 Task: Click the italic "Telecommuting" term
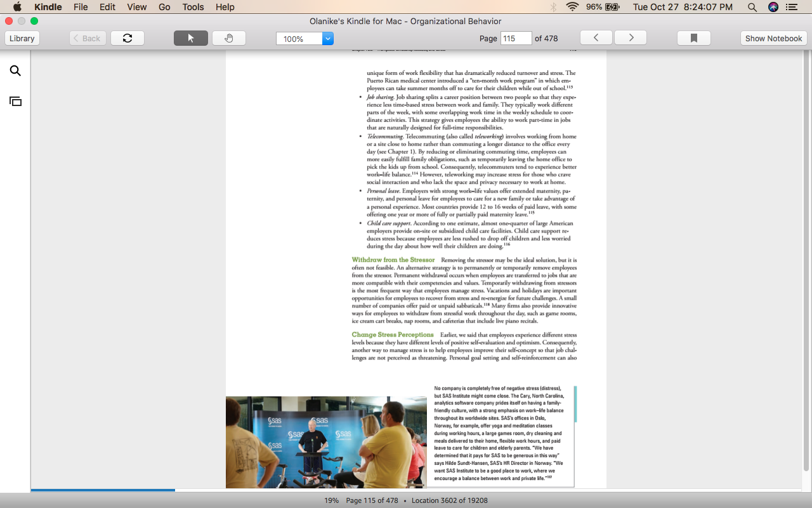click(x=384, y=137)
